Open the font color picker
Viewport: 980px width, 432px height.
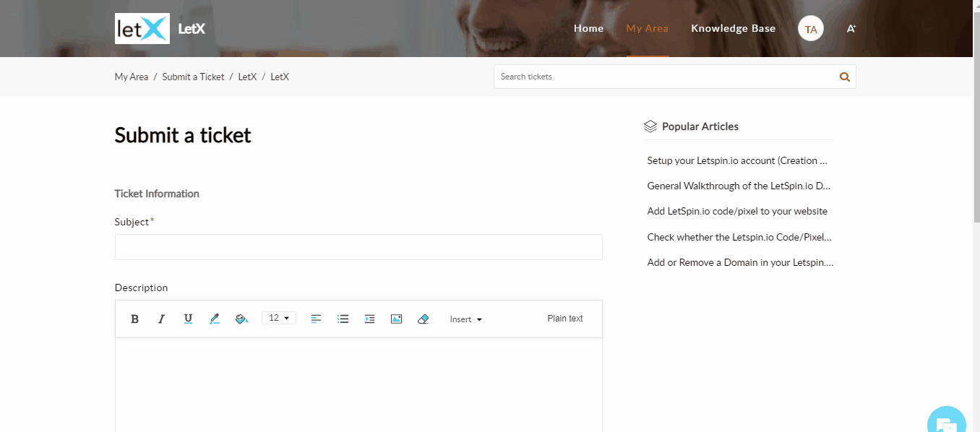214,319
